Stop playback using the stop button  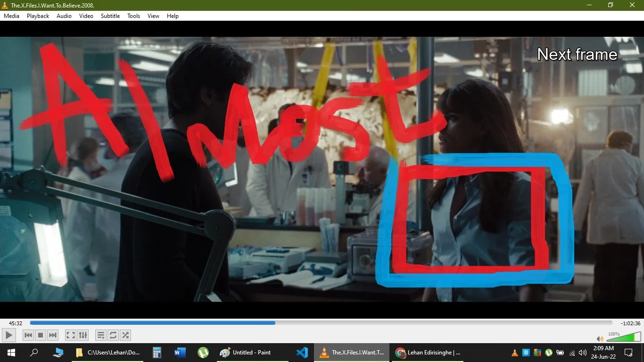pos(41,335)
